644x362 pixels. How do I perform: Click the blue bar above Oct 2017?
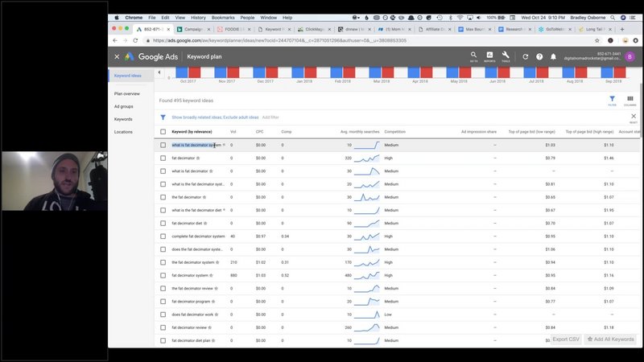(x=182, y=72)
